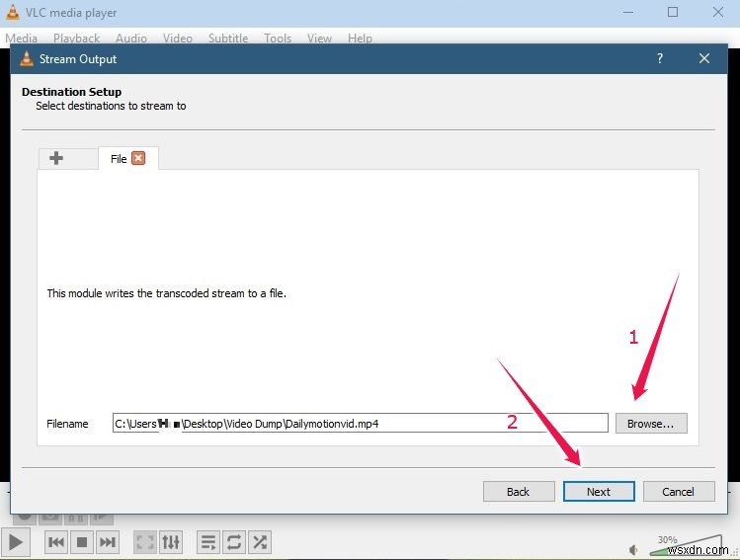Click the 'Destination Setup' heading text

point(72,92)
